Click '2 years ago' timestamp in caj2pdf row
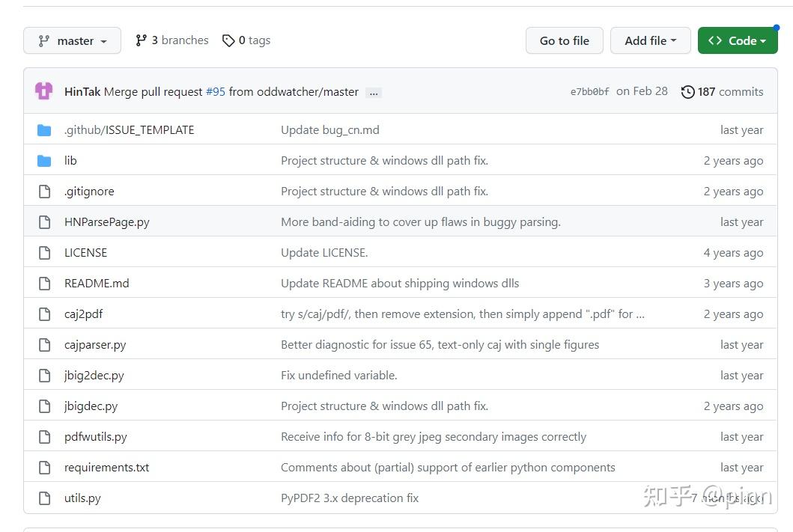The height and width of the screenshot is (532, 793). tap(733, 314)
